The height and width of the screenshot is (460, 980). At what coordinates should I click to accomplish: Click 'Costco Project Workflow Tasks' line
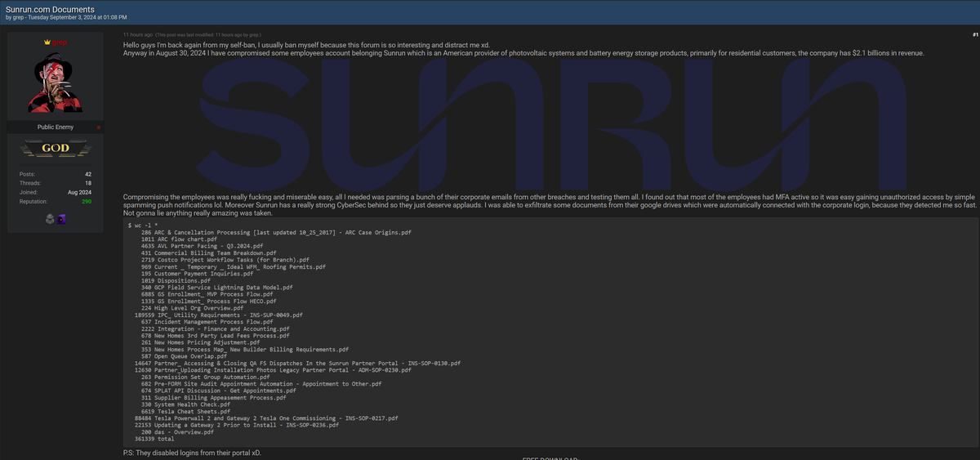(225, 259)
